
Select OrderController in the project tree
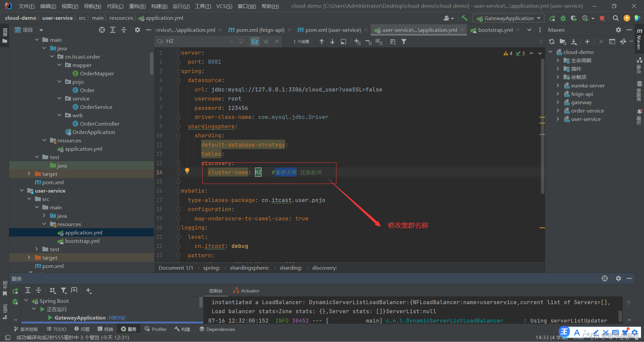[99, 124]
